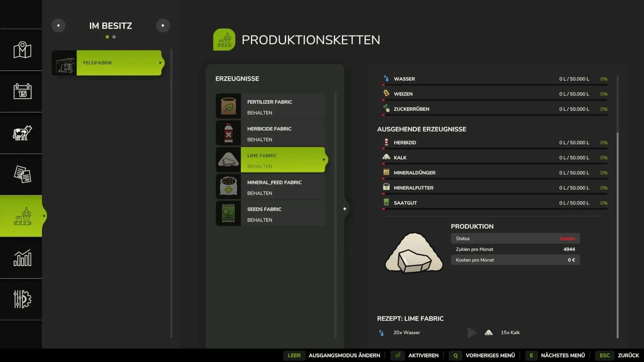Click the right details panel scrollbar
Image resolution: width=644 pixels, height=362 pixels.
[618, 235]
